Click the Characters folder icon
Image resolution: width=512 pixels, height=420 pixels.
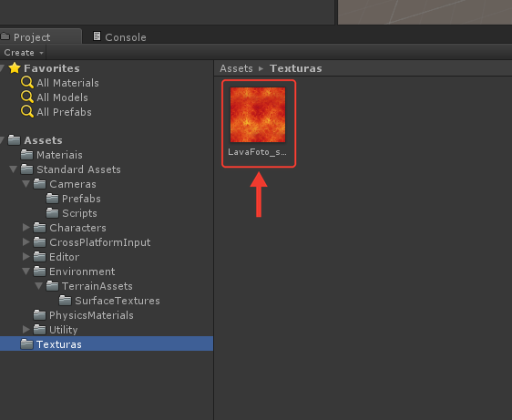click(39, 227)
